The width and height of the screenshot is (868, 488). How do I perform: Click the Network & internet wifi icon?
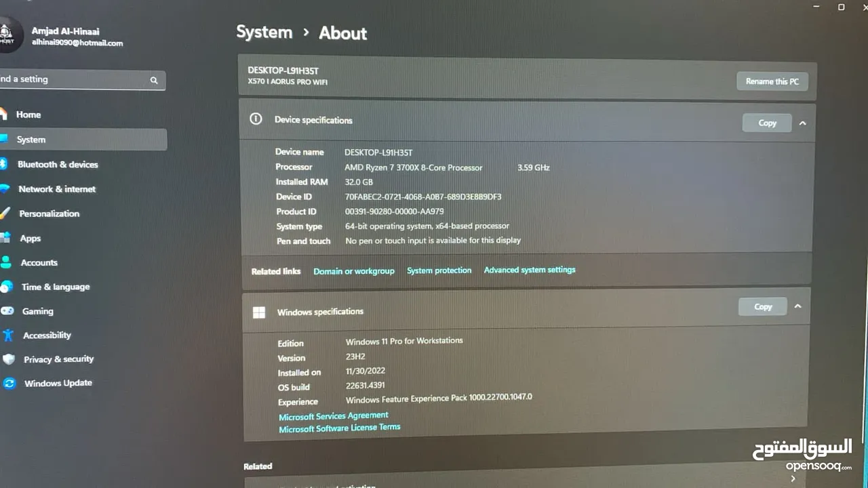pyautogui.click(x=4, y=188)
